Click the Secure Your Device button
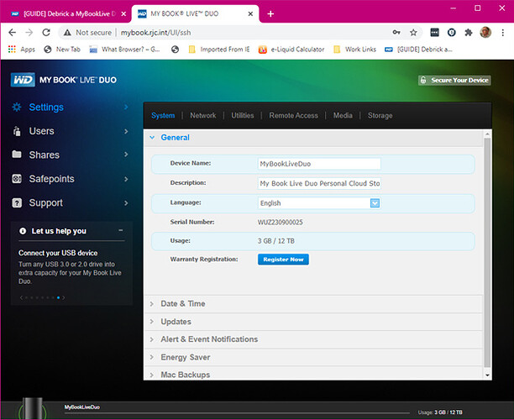Image resolution: width=514 pixels, height=420 pixels. (454, 80)
